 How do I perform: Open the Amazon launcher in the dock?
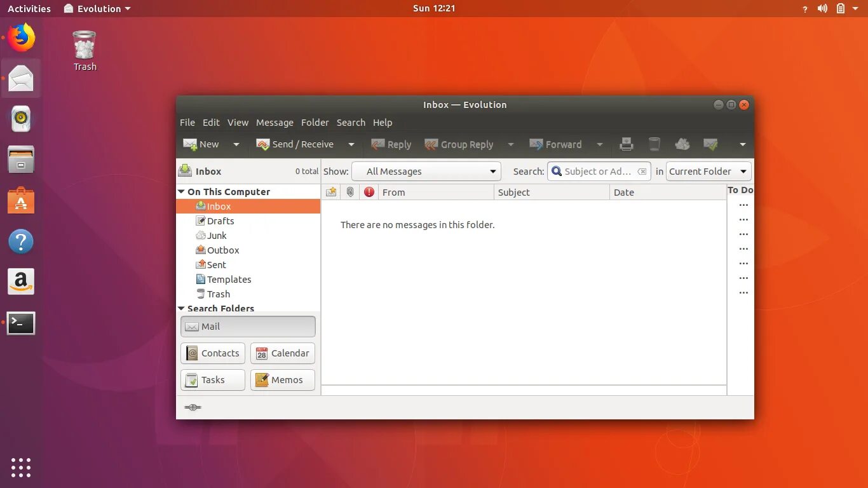(x=21, y=282)
